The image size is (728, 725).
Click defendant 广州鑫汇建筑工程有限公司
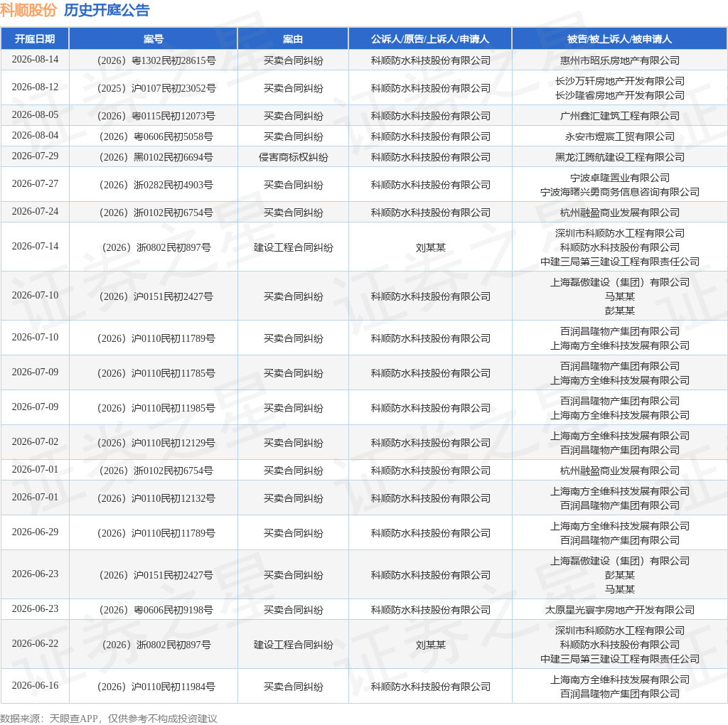coord(620,116)
